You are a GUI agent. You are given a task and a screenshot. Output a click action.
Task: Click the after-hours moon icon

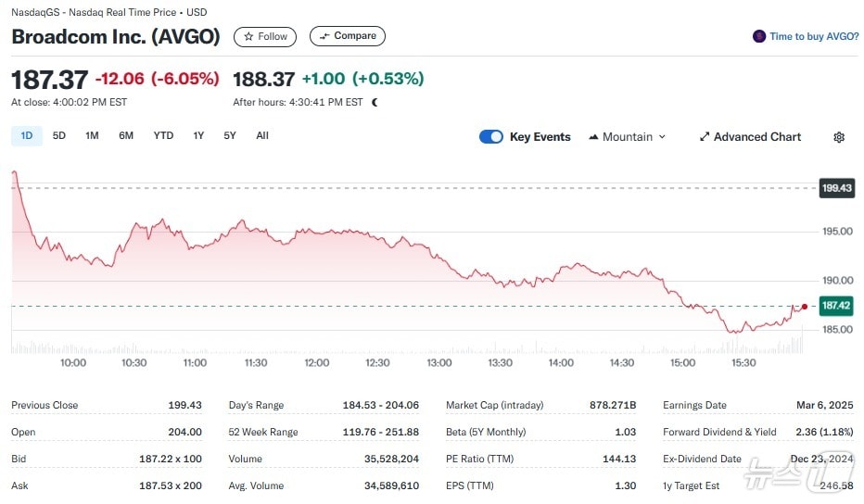(x=375, y=103)
